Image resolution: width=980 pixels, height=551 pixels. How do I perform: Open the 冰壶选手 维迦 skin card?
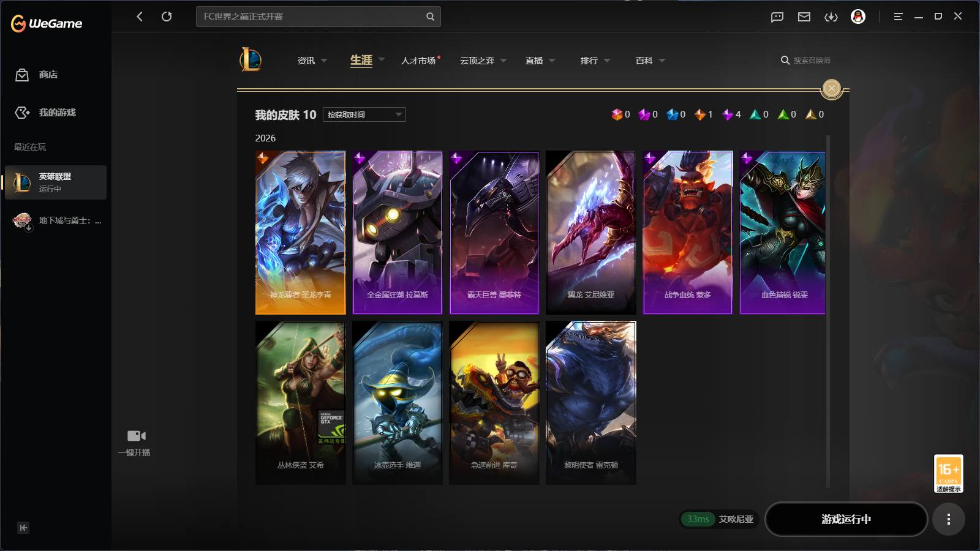click(x=398, y=403)
